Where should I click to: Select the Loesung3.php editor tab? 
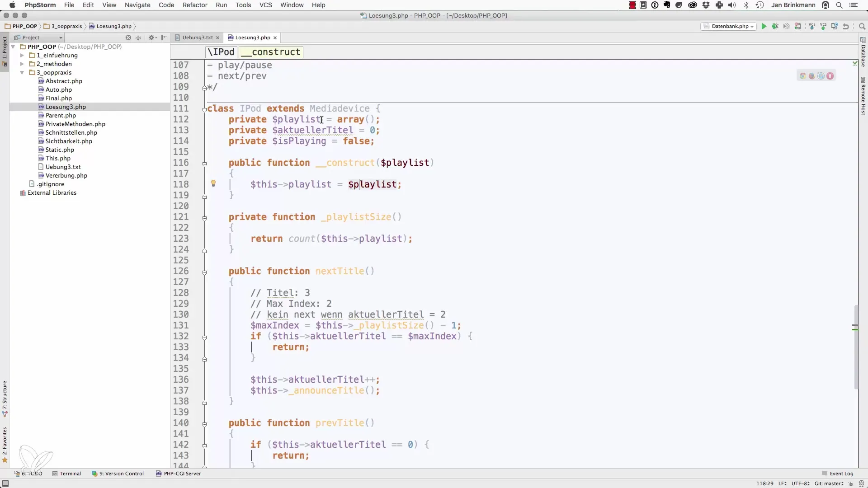click(x=253, y=38)
